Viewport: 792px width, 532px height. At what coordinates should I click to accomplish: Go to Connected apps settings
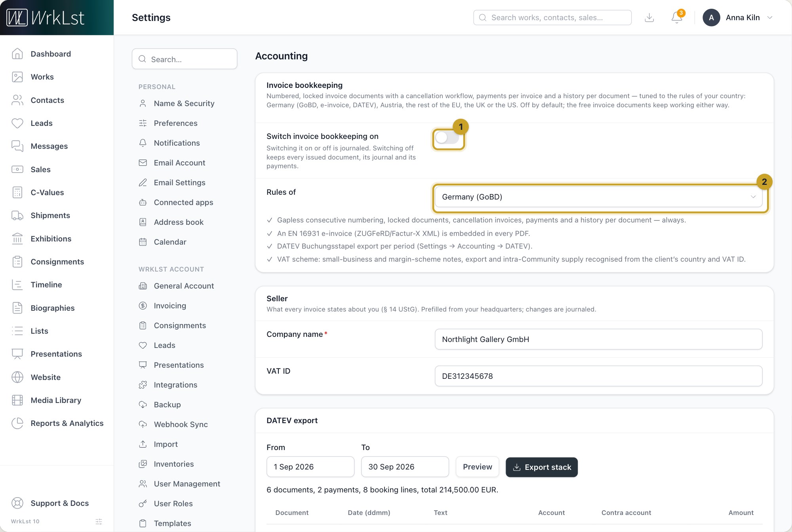coord(183,202)
